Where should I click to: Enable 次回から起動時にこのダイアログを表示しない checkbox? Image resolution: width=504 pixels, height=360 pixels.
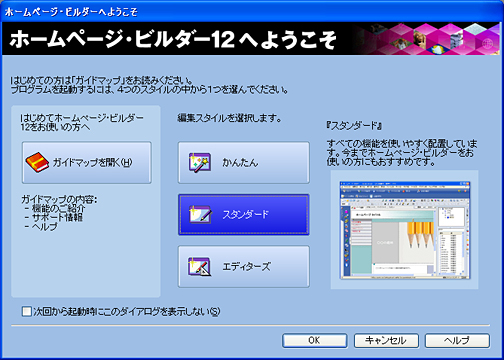27,312
